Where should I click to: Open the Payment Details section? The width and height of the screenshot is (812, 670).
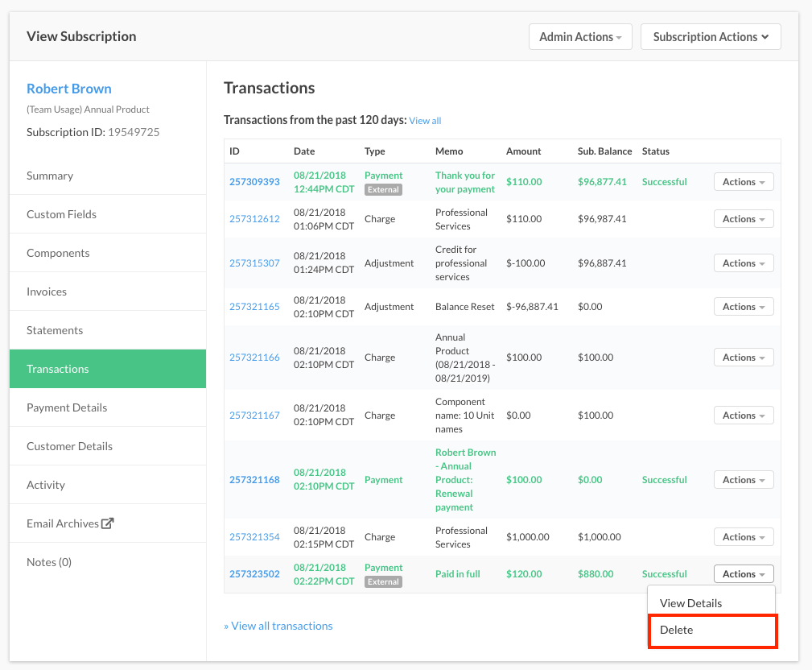tap(108, 407)
